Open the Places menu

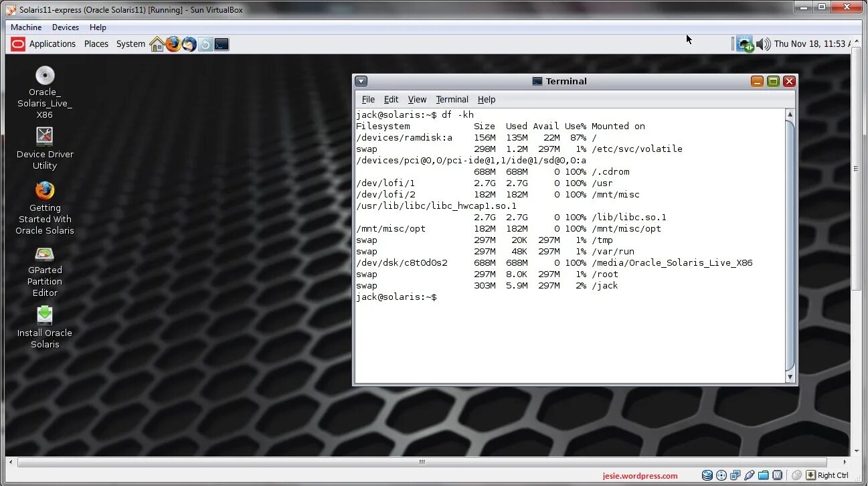coord(96,44)
